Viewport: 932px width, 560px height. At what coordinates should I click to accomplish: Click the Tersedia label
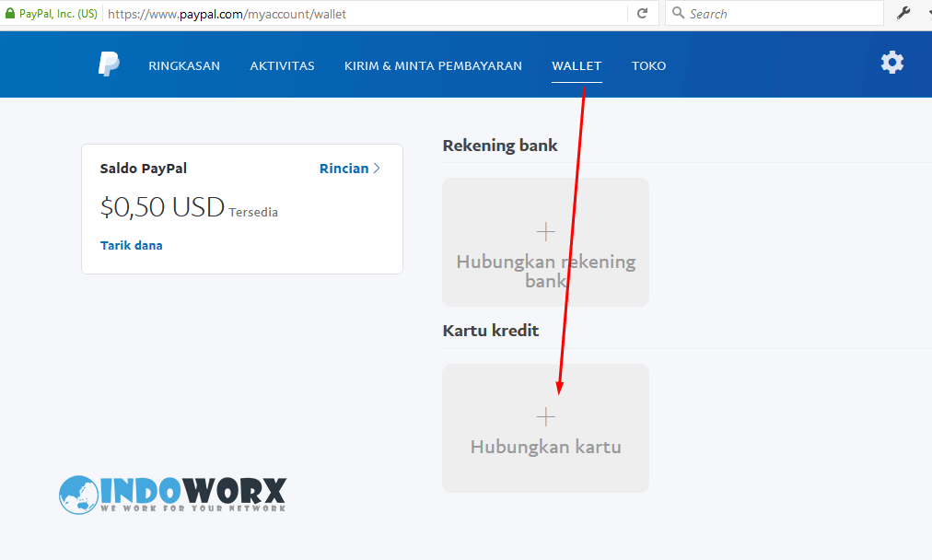(253, 212)
